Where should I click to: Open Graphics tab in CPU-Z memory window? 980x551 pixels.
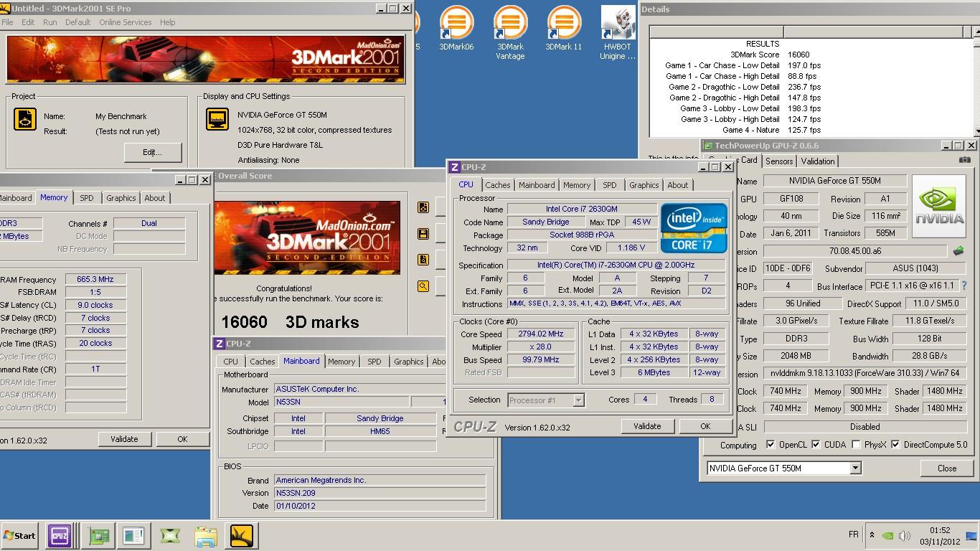pyautogui.click(x=121, y=198)
